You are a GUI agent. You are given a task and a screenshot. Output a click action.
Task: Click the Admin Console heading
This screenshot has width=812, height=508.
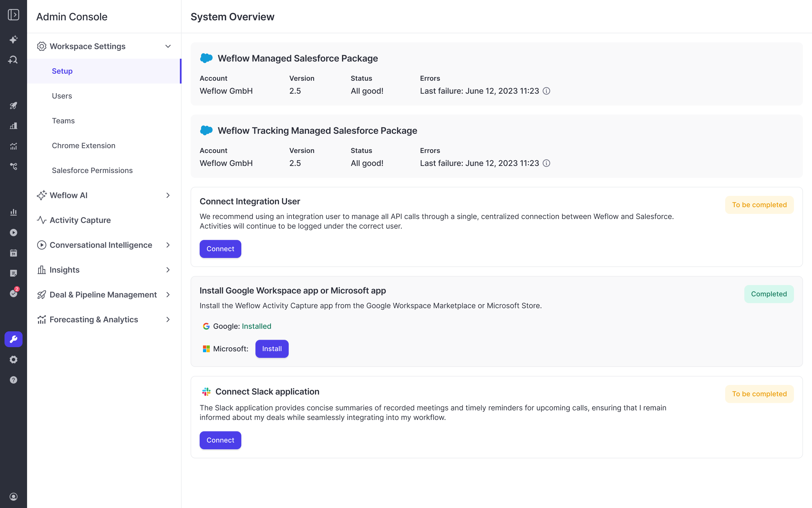72,16
